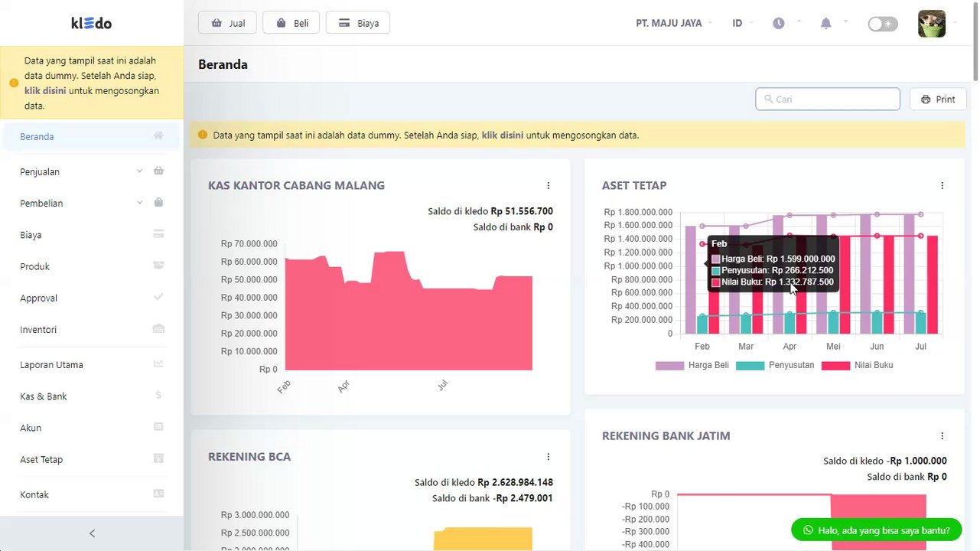Viewport: 980px width, 551px height.
Task: Click three-dot menu on Rekening BCA card
Action: [548, 457]
